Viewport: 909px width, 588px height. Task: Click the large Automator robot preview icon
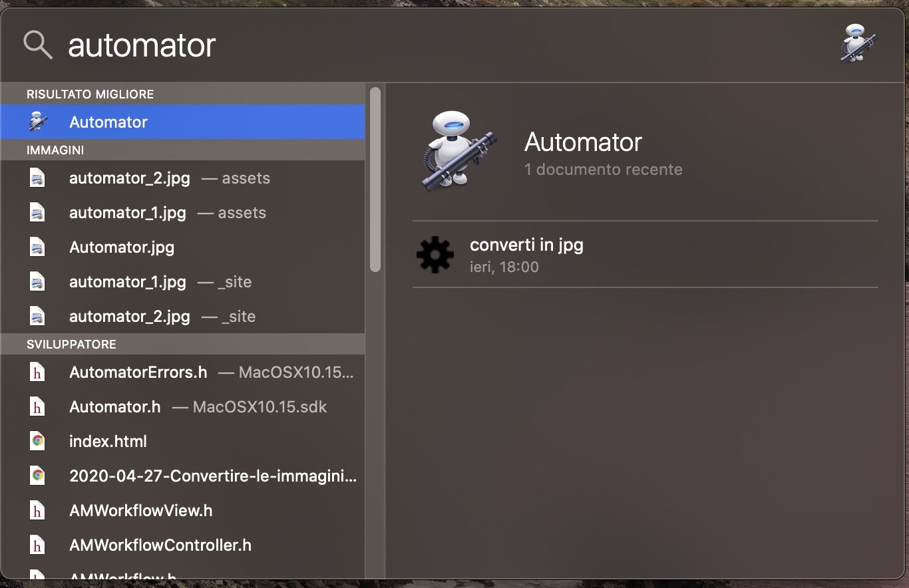point(458,152)
